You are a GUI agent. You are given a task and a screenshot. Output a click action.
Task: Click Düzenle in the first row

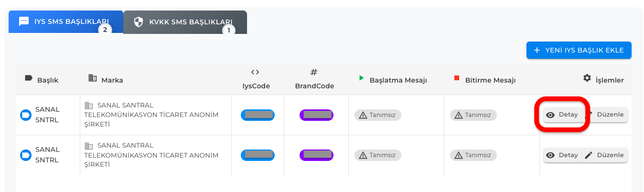click(x=605, y=115)
